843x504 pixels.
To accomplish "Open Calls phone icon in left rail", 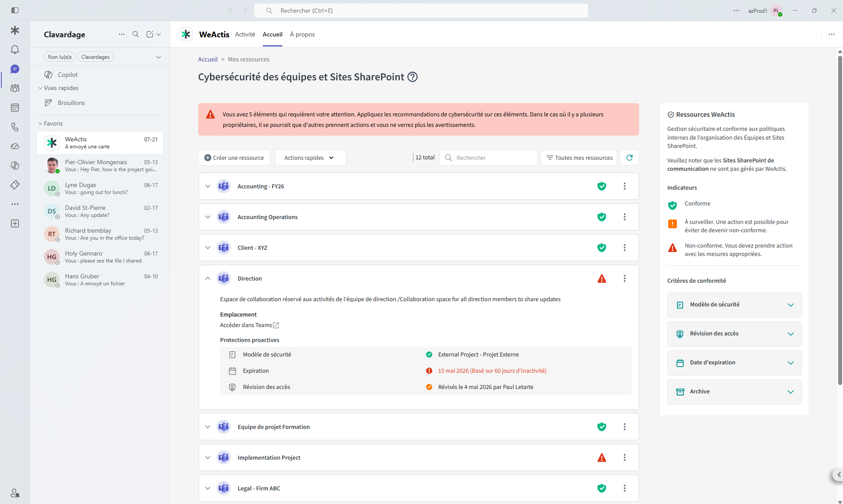I will (x=15, y=127).
